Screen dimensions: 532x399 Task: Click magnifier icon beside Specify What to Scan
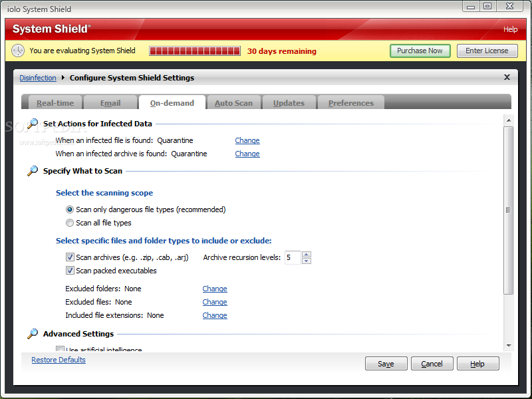33,171
